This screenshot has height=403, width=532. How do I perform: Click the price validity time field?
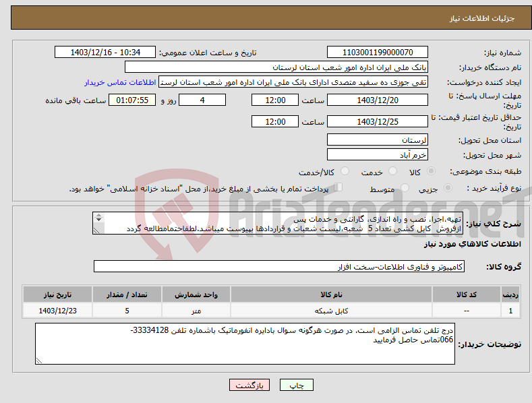tap(275, 121)
